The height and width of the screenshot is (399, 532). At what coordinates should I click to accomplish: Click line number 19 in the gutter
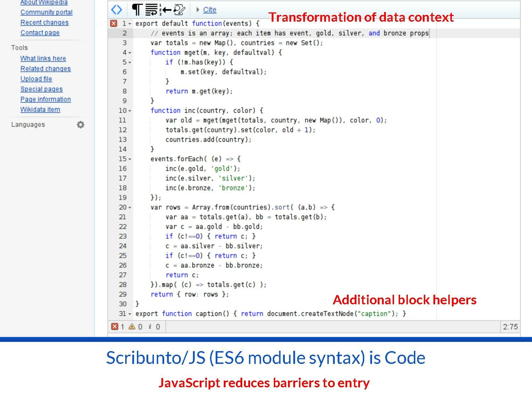click(122, 198)
